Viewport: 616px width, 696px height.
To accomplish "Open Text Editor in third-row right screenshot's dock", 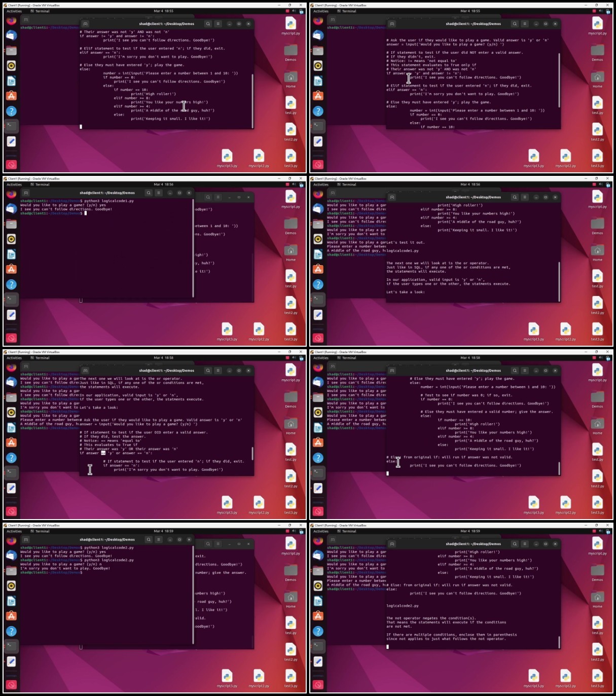I will (318, 488).
